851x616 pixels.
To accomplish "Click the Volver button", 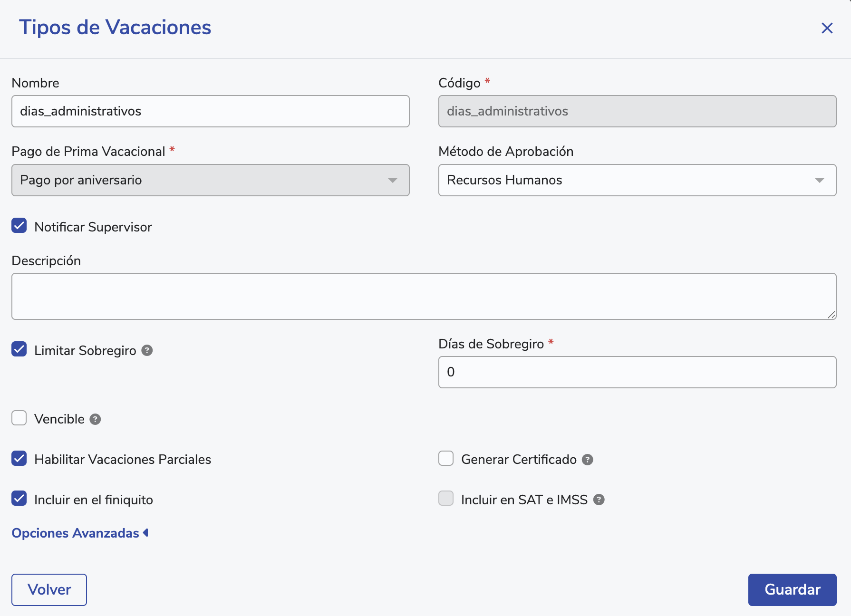I will click(x=49, y=590).
